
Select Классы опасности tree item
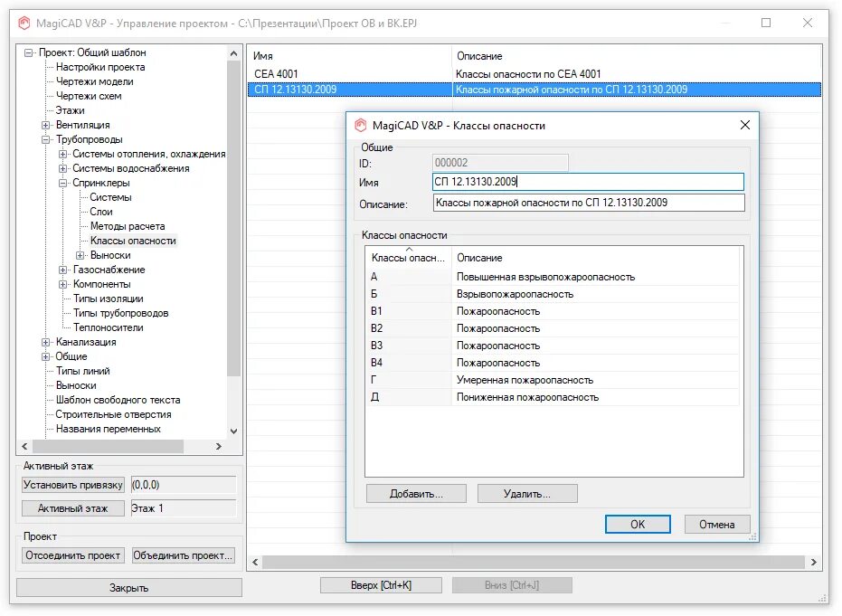pyautogui.click(x=133, y=242)
